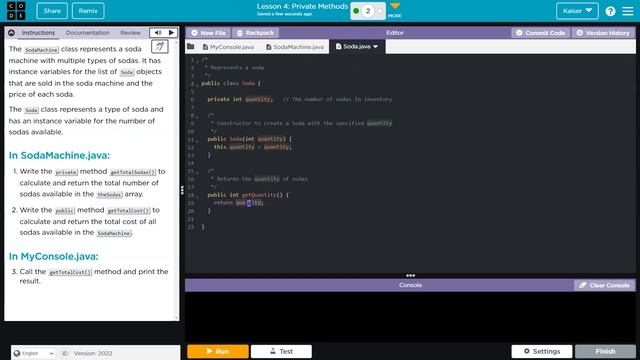Image resolution: width=640 pixels, height=360 pixels.
Task: Collapse the instructions panel with the round arrow icon
Action: click(x=11, y=33)
